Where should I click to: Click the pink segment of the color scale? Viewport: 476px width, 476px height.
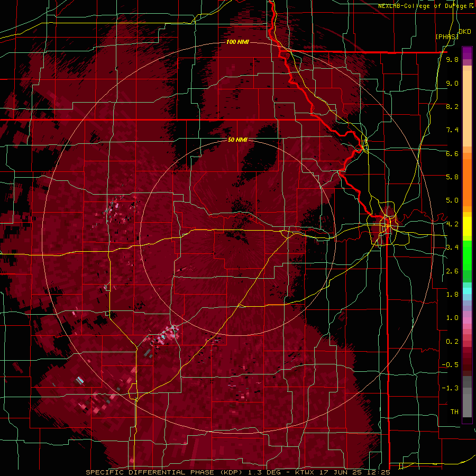(467, 321)
